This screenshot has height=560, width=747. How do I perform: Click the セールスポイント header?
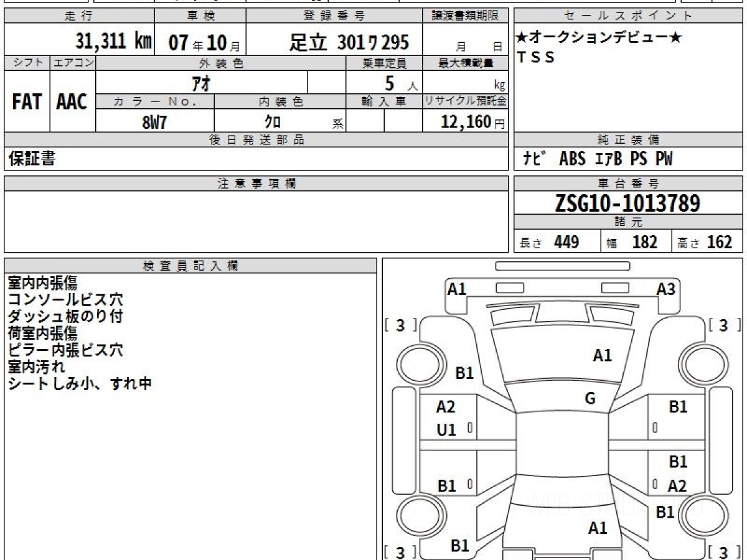click(629, 16)
